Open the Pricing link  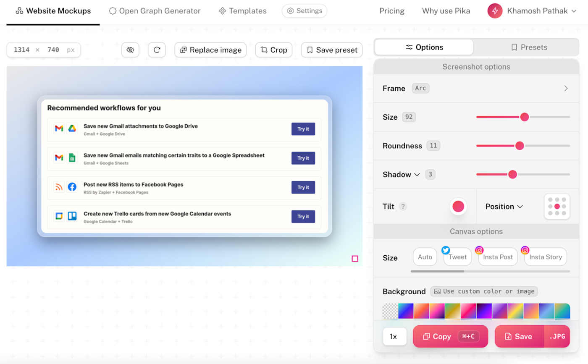pos(392,11)
